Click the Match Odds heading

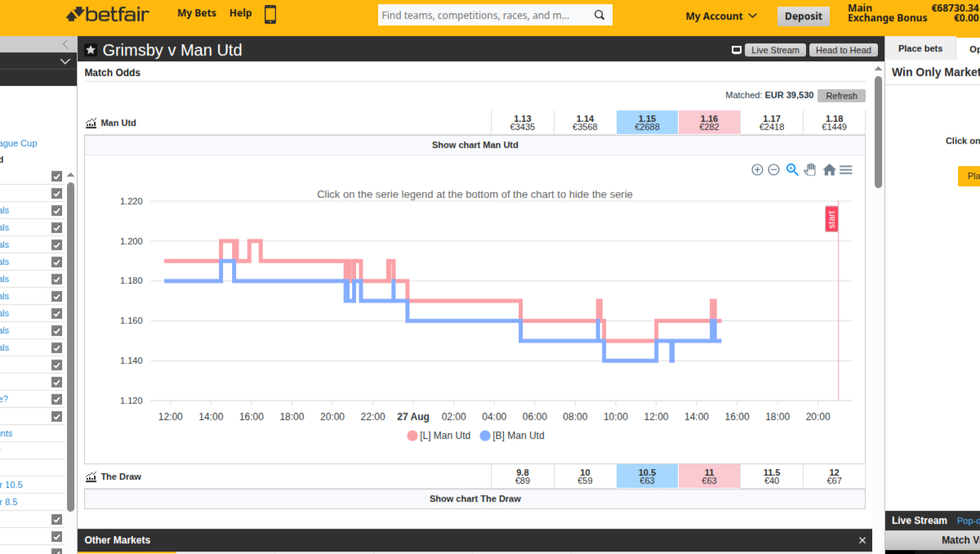[x=113, y=73]
